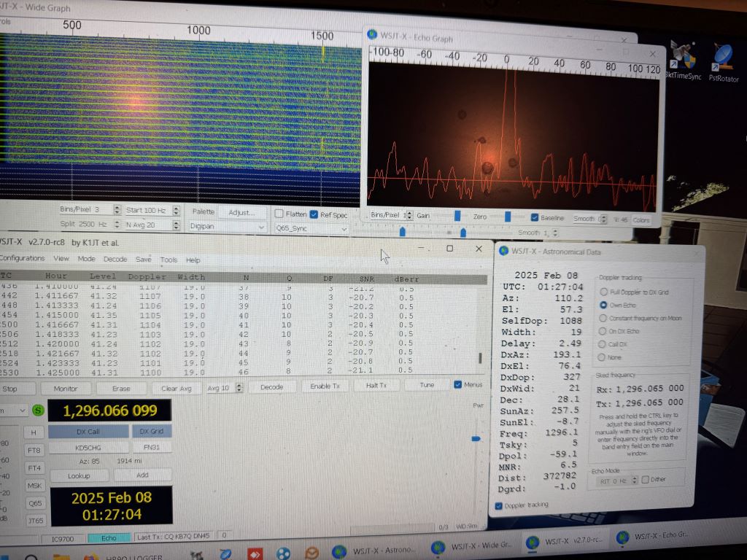This screenshot has height=560, width=747.
Task: Select Full Doppler to DX Grid option
Action: (604, 292)
